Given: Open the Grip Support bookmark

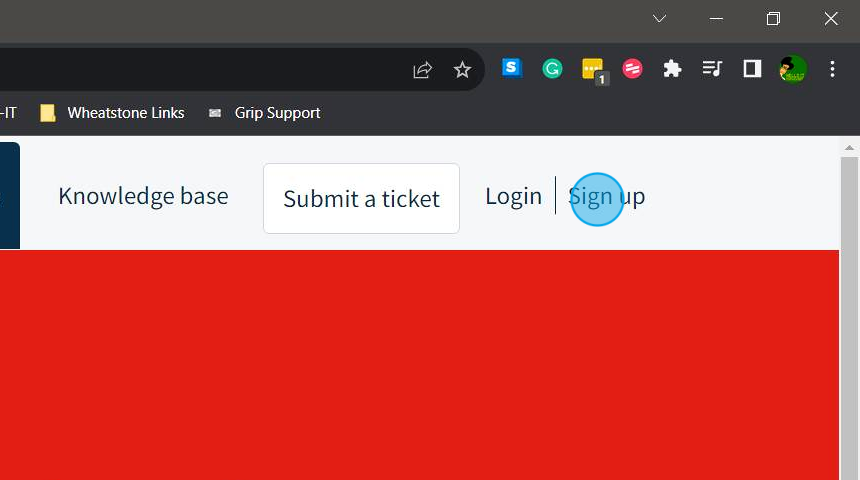Looking at the screenshot, I should [x=264, y=113].
